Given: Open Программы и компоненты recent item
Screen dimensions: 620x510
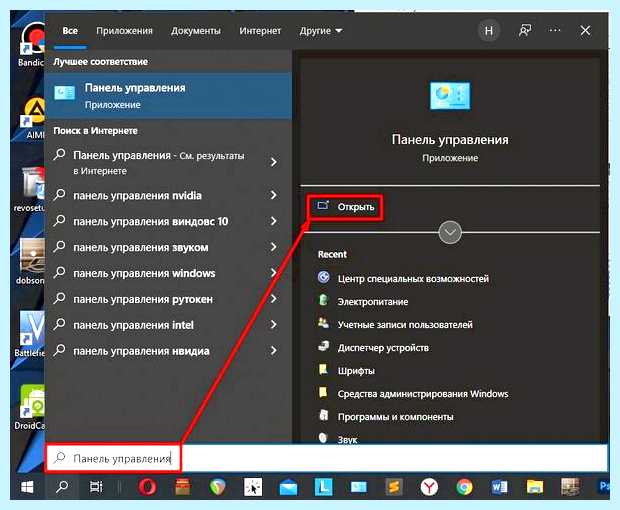Looking at the screenshot, I should (386, 417).
